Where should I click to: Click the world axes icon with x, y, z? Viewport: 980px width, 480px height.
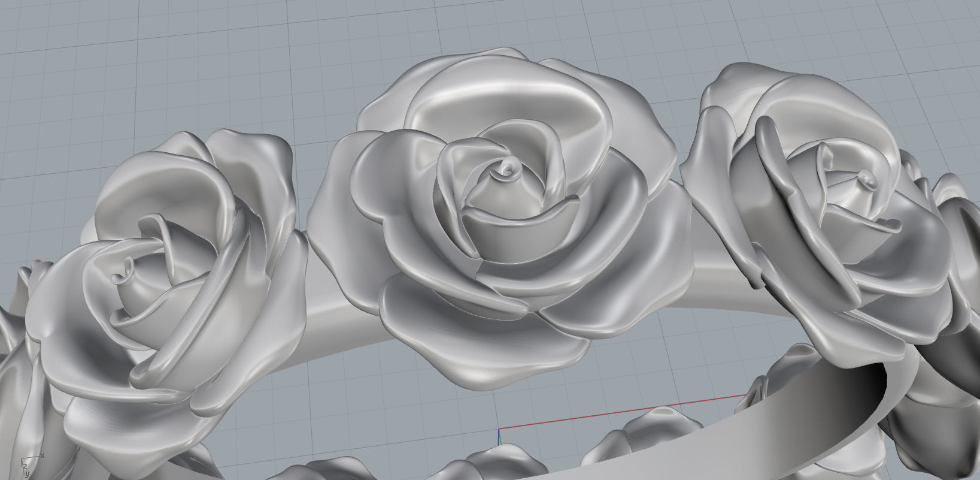pyautogui.click(x=33, y=467)
